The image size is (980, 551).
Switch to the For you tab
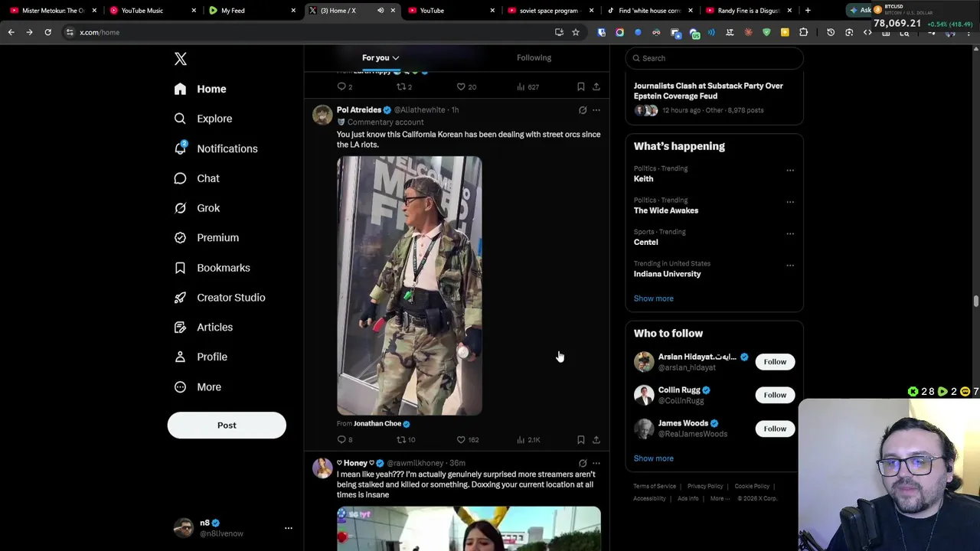pyautogui.click(x=381, y=58)
